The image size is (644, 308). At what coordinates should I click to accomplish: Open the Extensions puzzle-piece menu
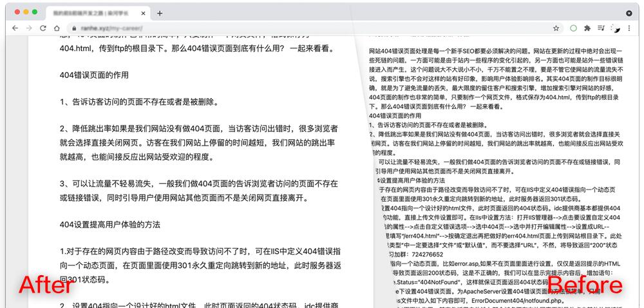coord(587,28)
